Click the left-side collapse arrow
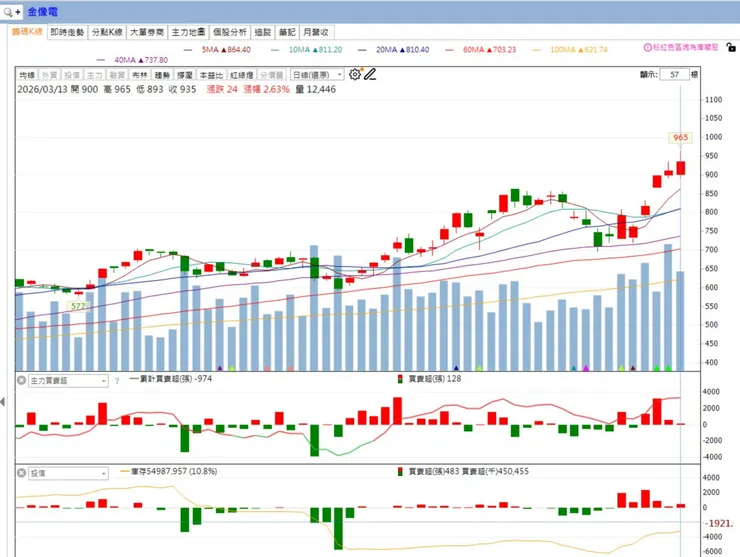 coord(3,402)
